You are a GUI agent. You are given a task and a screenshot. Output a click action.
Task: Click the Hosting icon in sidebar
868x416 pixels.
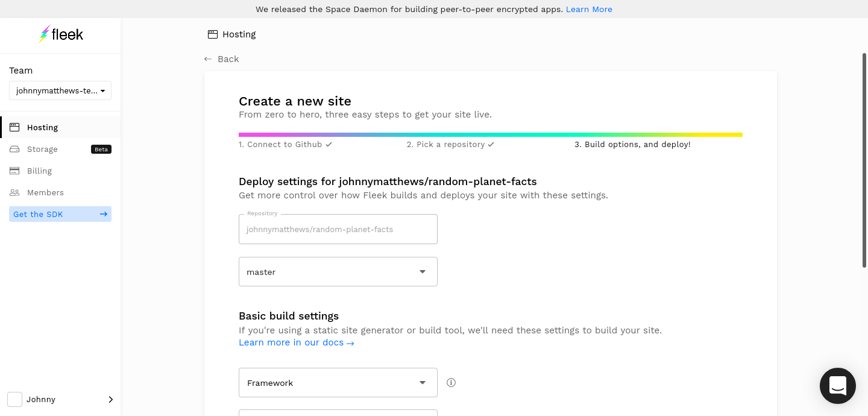pos(14,127)
